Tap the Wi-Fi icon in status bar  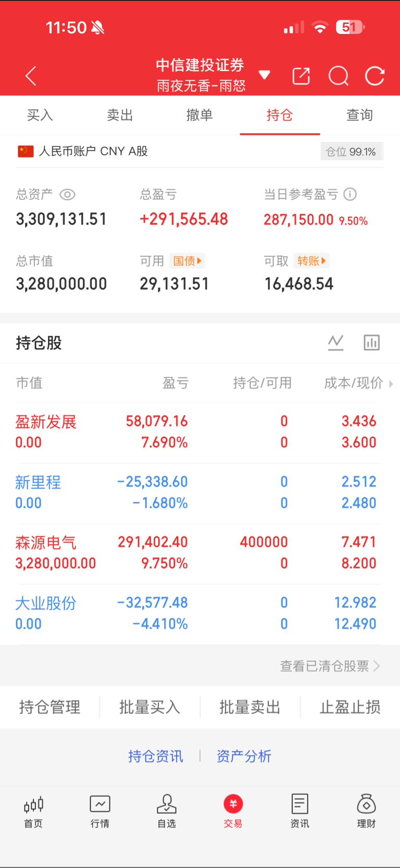(320, 27)
